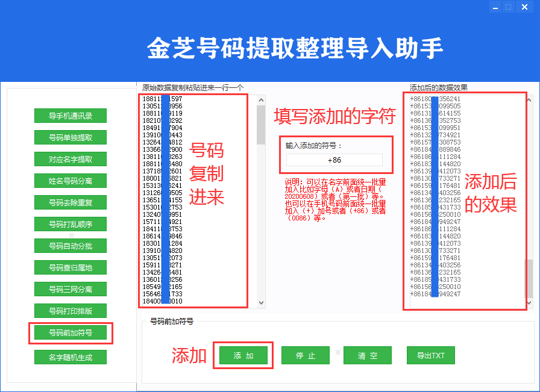540x392 pixels.
Task: Select the 号码打乱顺序 shuffle function
Action: point(72,224)
